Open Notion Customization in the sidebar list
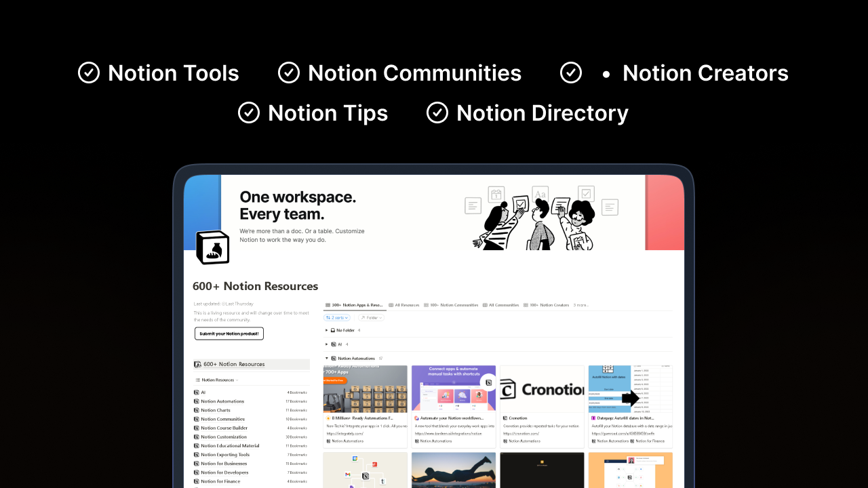Screen dimensions: 868x488 (224, 436)
